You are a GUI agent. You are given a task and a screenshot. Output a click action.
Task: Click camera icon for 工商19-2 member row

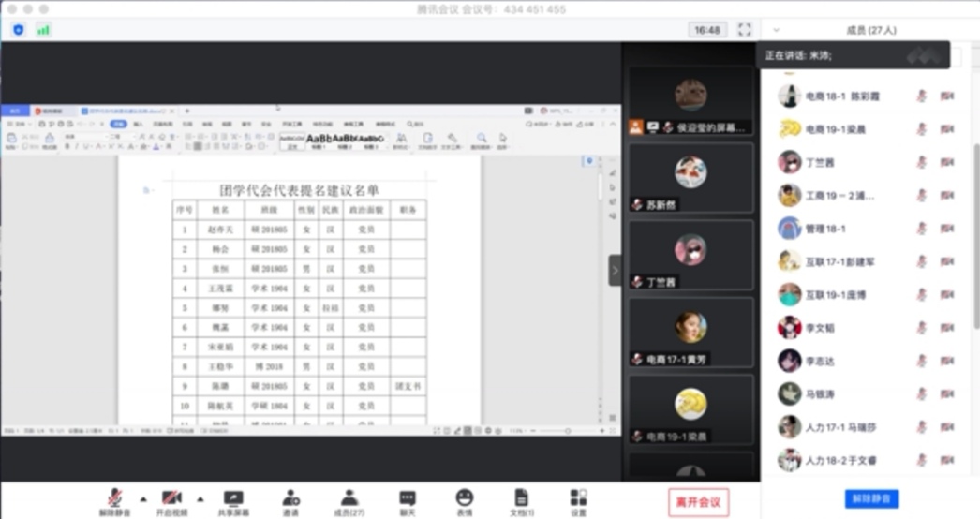point(947,196)
